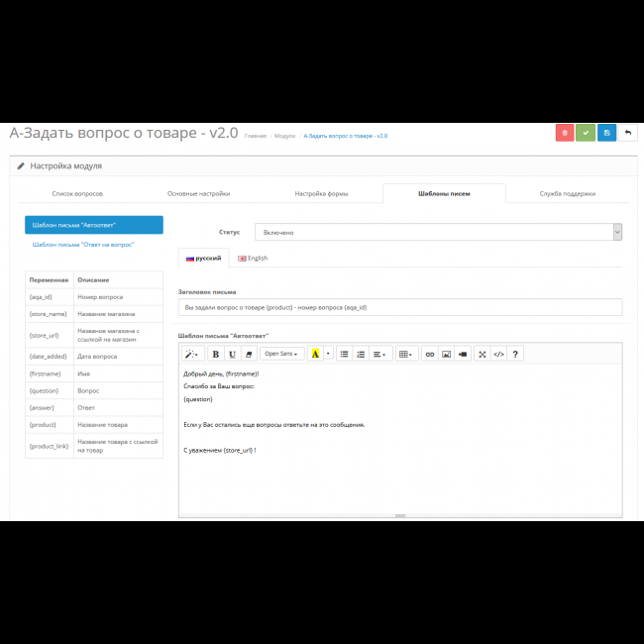The image size is (644, 644).
Task: Click the yellow highlight color button
Action: coord(315,354)
